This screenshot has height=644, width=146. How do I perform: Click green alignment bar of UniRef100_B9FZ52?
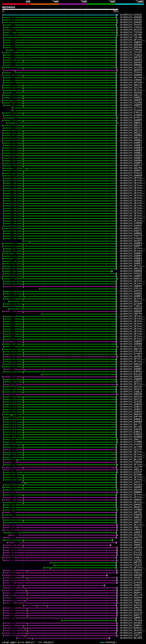83,563
